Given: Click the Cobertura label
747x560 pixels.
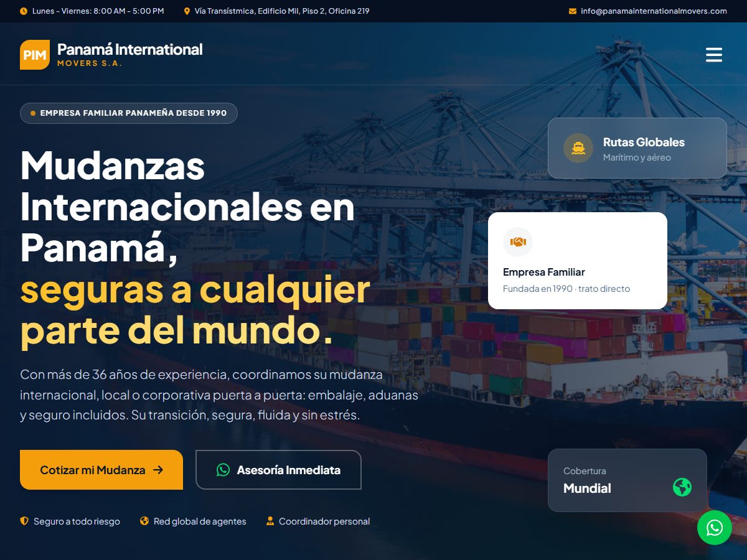Looking at the screenshot, I should [x=585, y=471].
